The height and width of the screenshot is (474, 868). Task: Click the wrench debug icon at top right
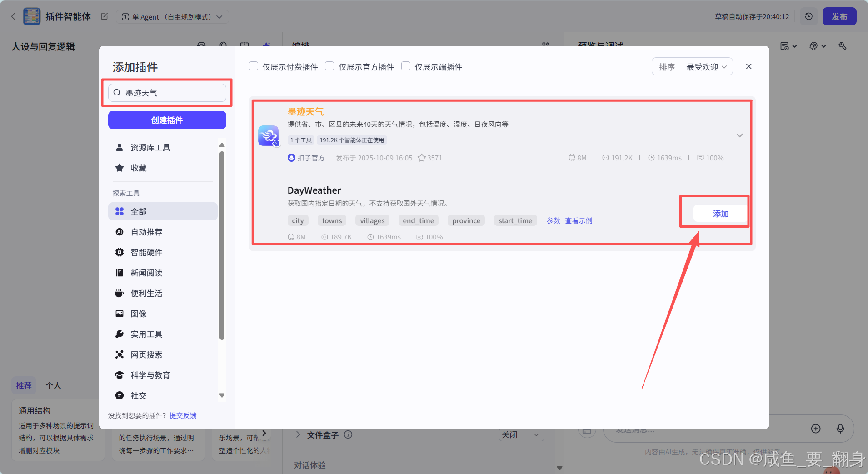point(843,46)
